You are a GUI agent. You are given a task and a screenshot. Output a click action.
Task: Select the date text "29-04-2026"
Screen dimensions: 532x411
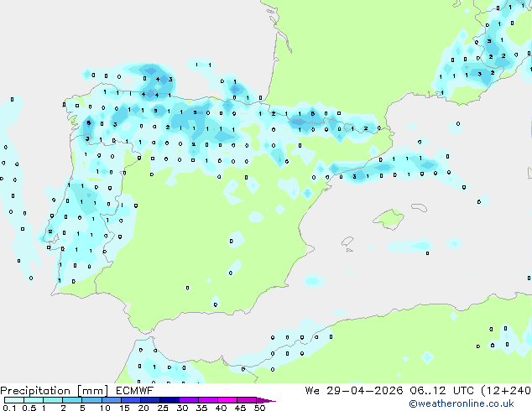[365, 391]
